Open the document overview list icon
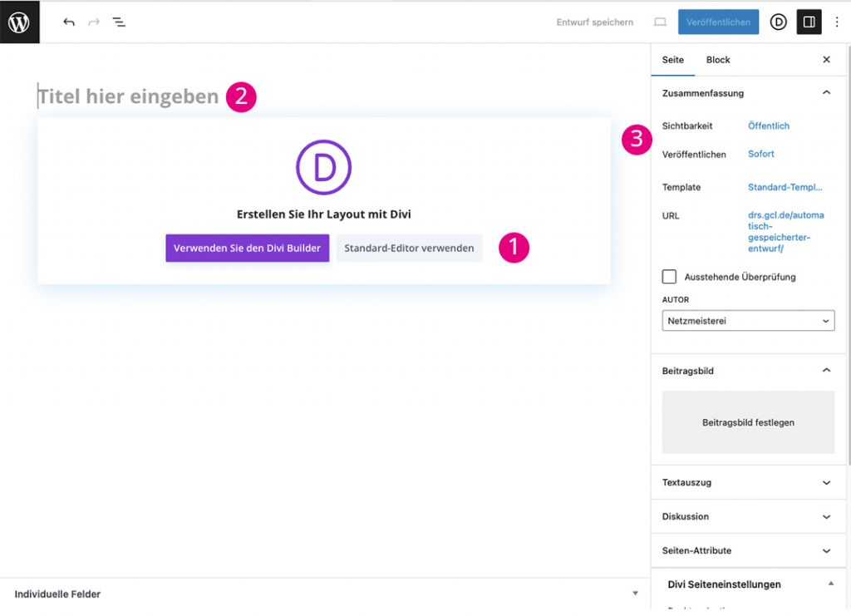Viewport: 851px width, 616px height. click(x=120, y=22)
